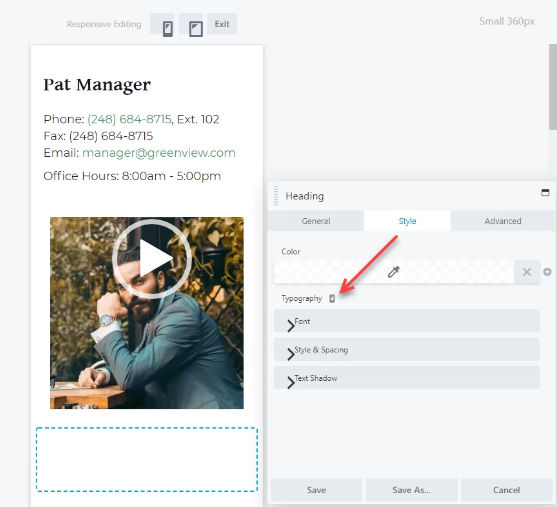This screenshot has width=557, height=507.
Task: Select the Style tab
Action: [407, 221]
